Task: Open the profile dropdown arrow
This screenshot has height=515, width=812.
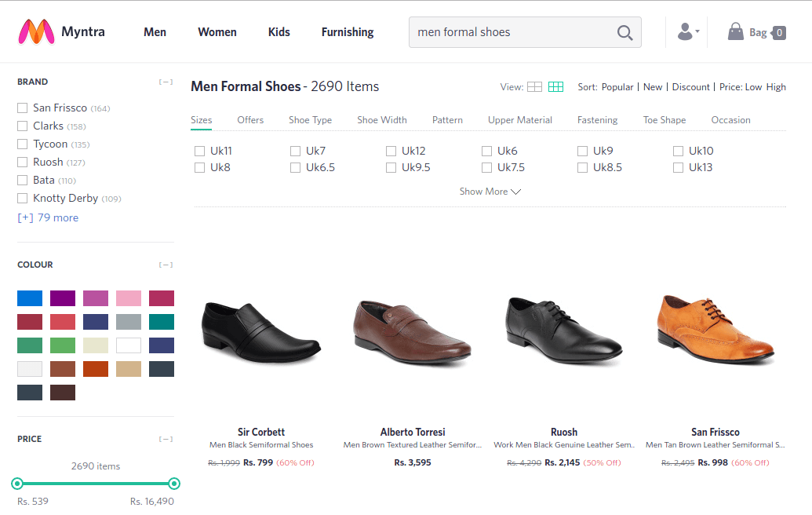Action: (697, 31)
